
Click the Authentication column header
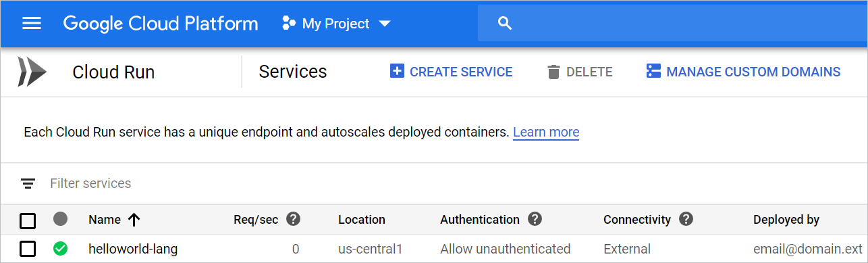tap(480, 220)
